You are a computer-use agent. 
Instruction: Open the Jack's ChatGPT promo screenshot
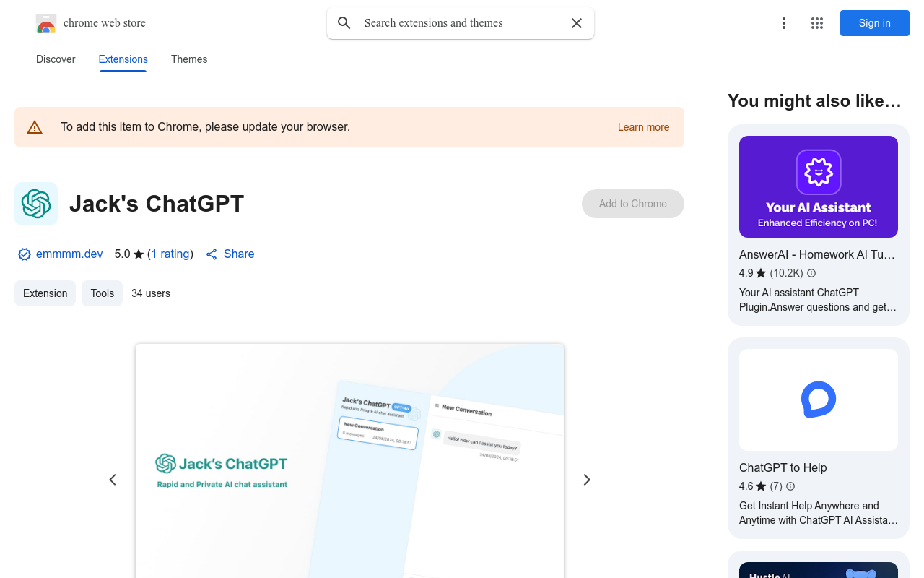tap(349, 461)
